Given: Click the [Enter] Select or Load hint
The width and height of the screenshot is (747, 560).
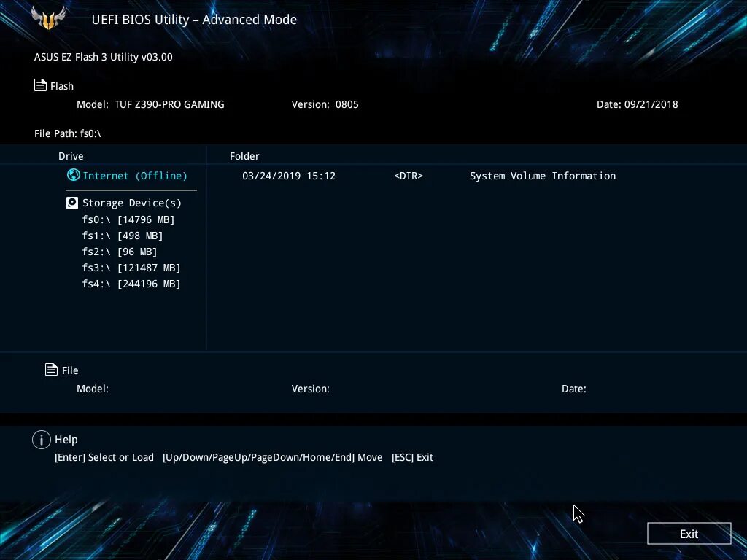Looking at the screenshot, I should [104, 457].
